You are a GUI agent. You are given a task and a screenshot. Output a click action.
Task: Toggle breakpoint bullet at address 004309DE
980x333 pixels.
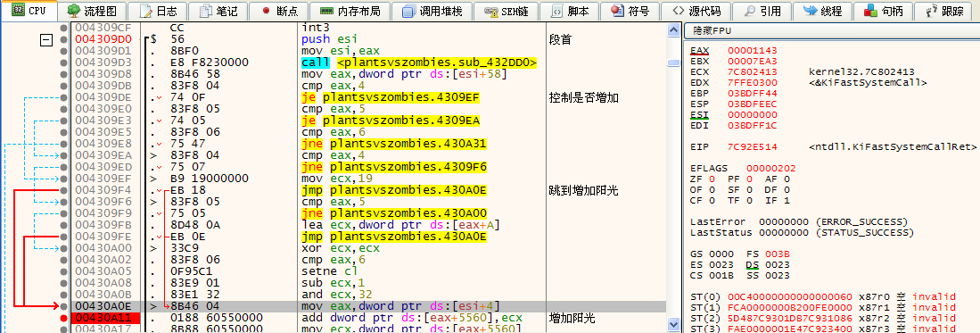pyautogui.click(x=63, y=97)
